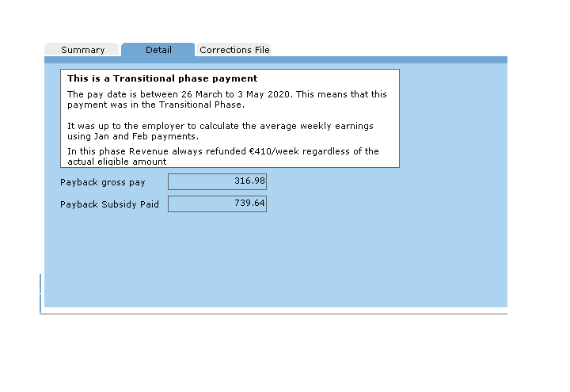Click blue header strip right of Corrections File
The width and height of the screenshot is (570, 392).
(x=388, y=59)
